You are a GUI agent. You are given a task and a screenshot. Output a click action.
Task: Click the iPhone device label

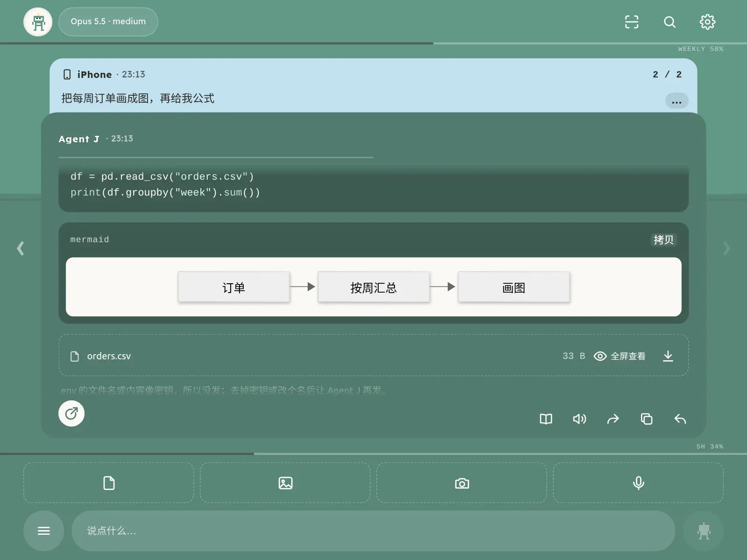pyautogui.click(x=94, y=75)
